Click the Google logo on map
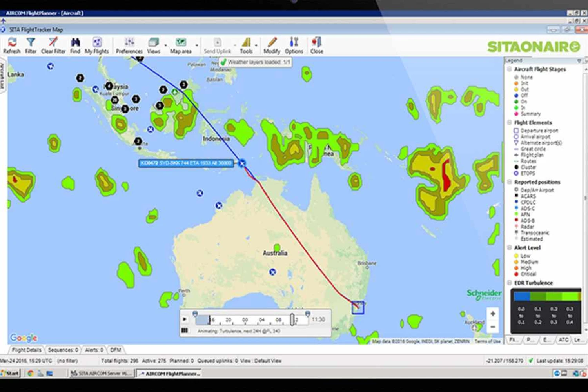Screen dimensions: 588x392 [x=24, y=338]
